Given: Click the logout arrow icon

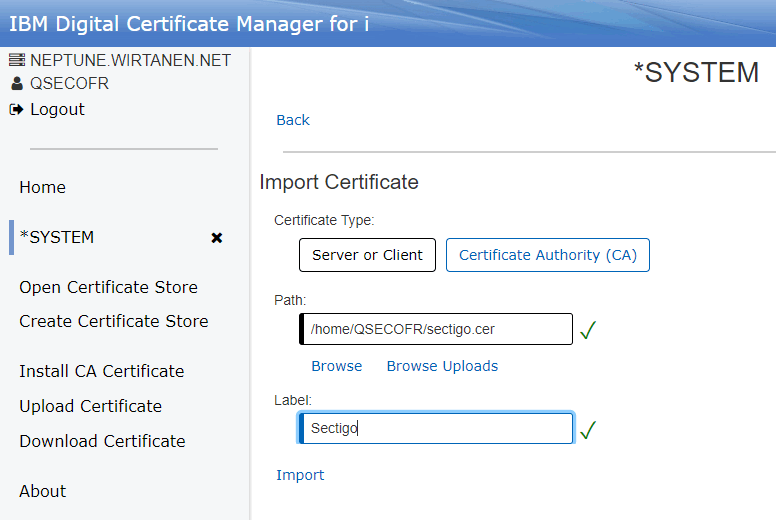Looking at the screenshot, I should click(x=16, y=109).
